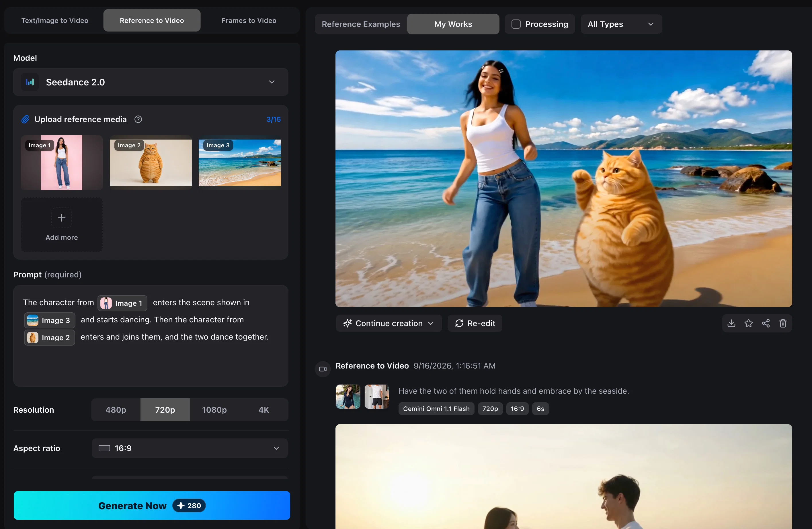812x529 pixels.
Task: Click the Image 2 chip in the prompt
Action: pyautogui.click(x=50, y=337)
